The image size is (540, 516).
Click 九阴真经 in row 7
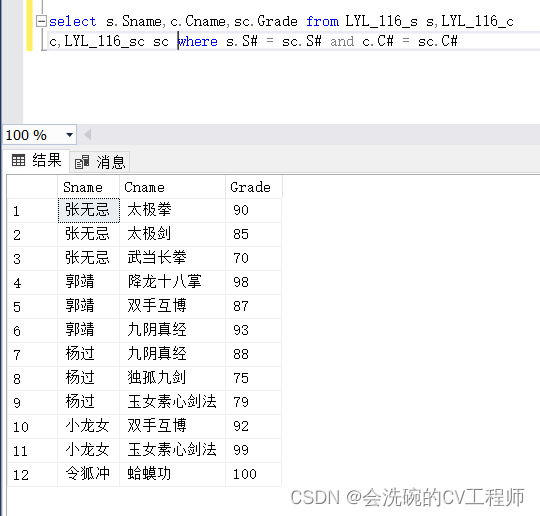(173, 354)
